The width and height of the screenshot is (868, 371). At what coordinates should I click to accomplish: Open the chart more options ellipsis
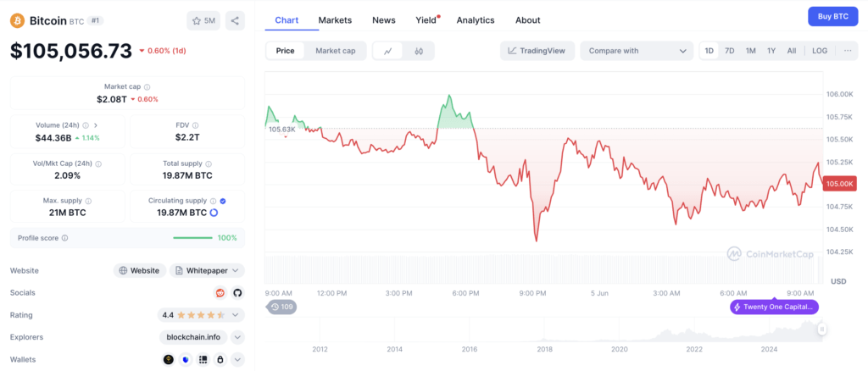[x=848, y=51]
